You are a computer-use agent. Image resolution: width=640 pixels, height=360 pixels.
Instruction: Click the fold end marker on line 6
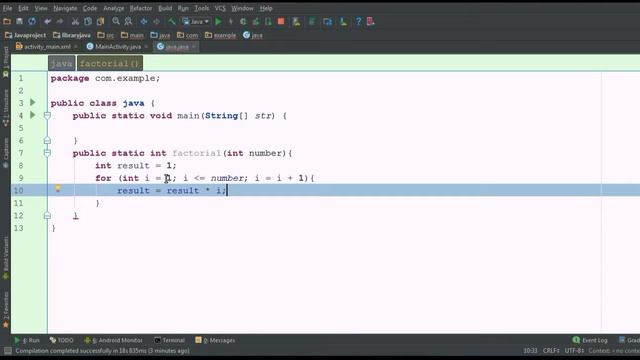click(x=47, y=140)
